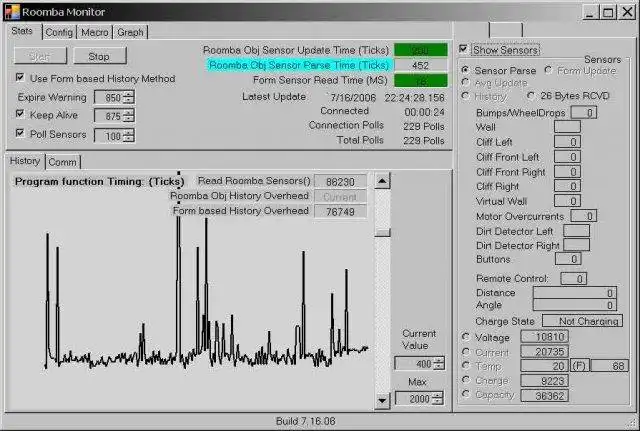Open the Config tab
The width and height of the screenshot is (640, 431).
click(59, 32)
